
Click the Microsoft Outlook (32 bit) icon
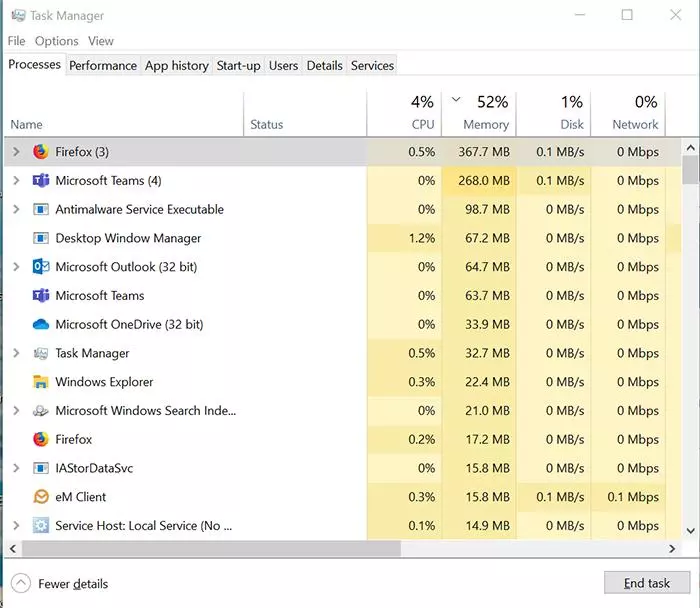tap(41, 267)
